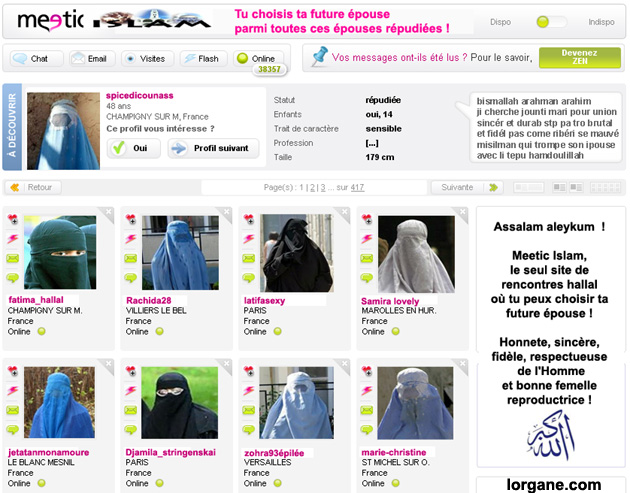Dismiss the Rachida28 card with its X corner

[226, 212]
